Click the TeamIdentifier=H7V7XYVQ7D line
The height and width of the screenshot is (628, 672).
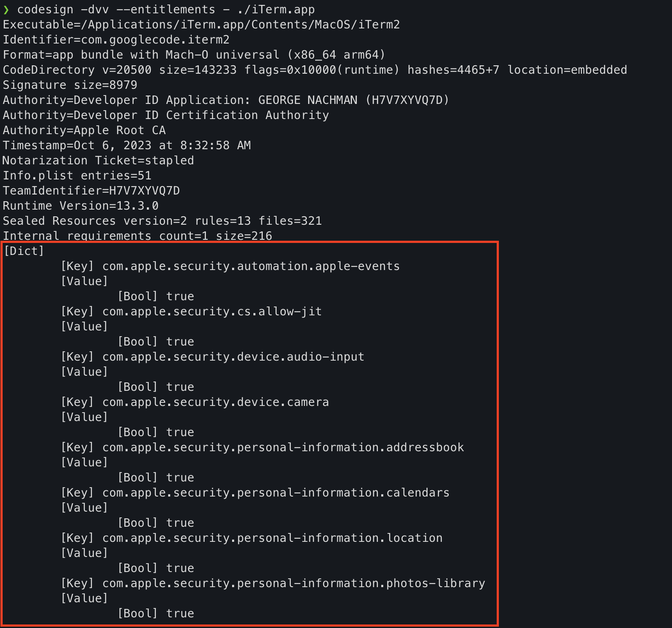[91, 191]
